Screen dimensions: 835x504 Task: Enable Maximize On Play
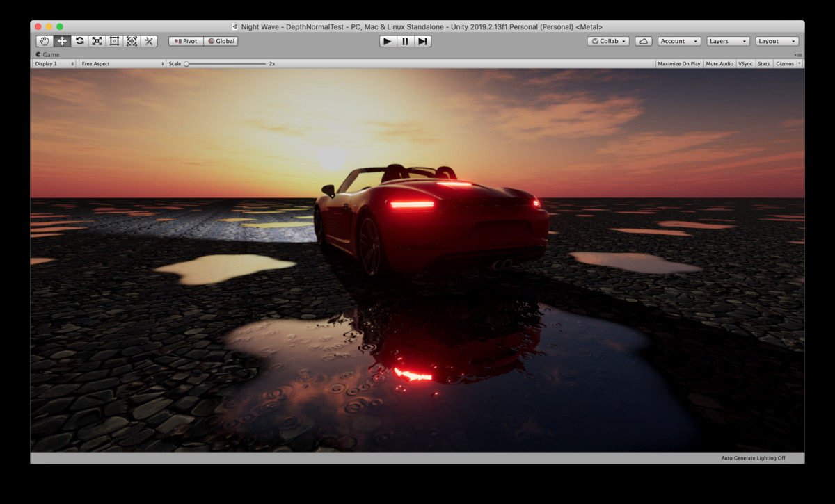click(678, 63)
